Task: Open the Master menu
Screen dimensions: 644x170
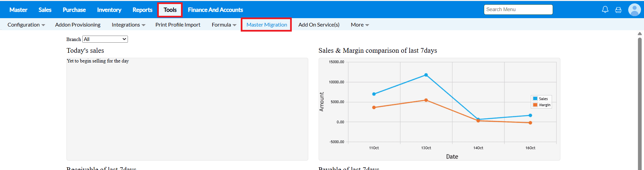Action: (18, 10)
